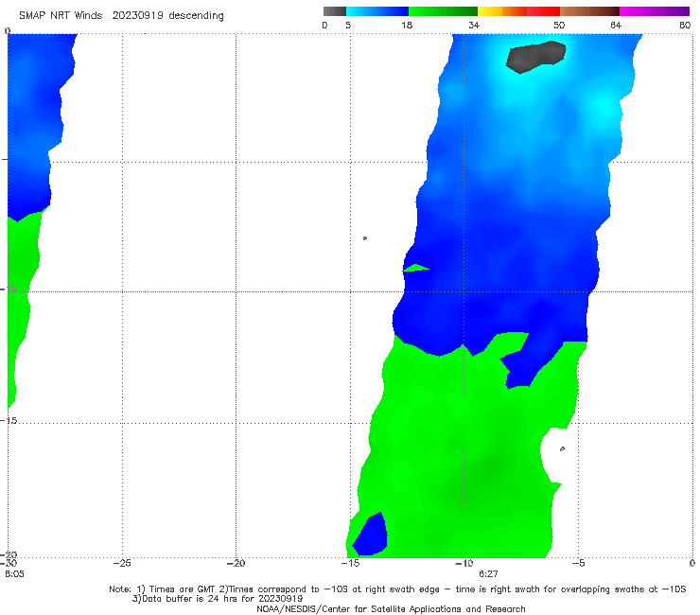Click the gray segment of the color bar
Viewport: 700px width, 615px height.
(334, 11)
